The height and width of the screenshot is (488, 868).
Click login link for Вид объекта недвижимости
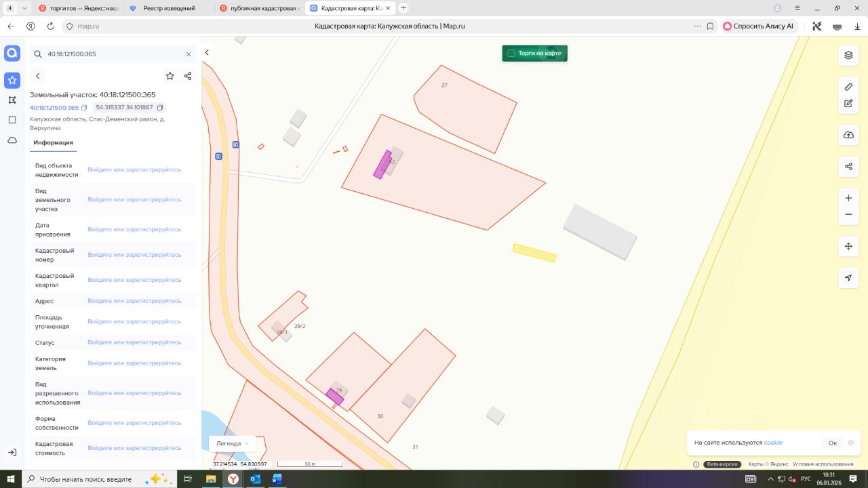[134, 170]
